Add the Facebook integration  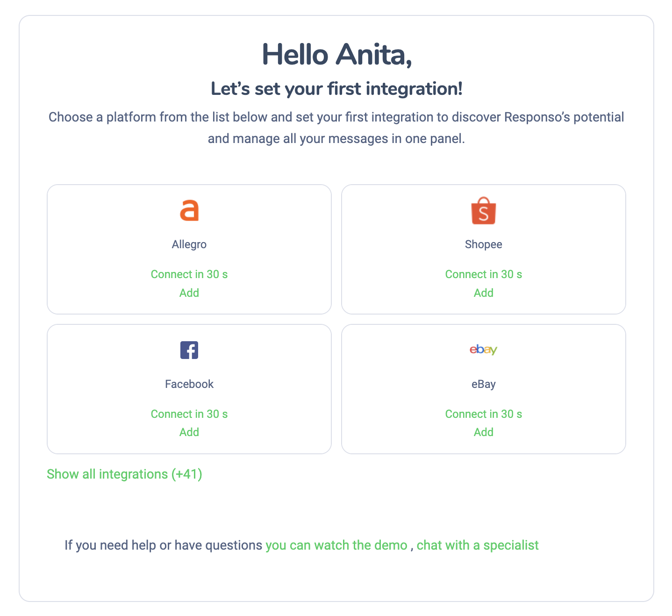[x=189, y=432]
